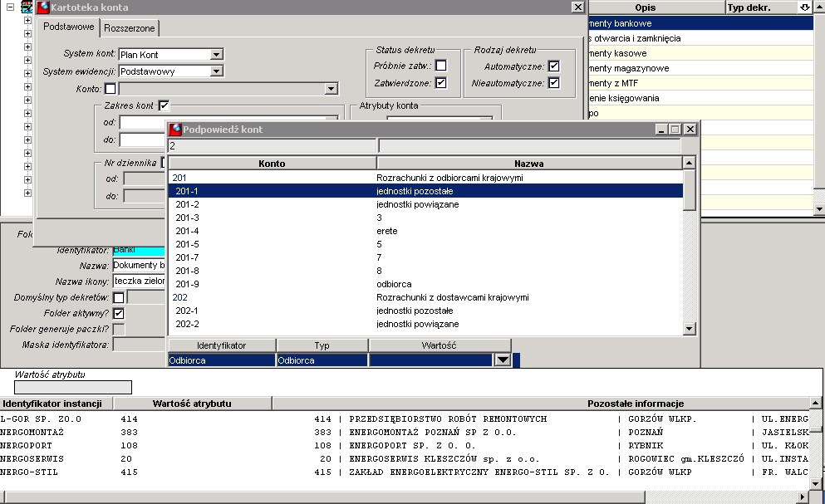The width and height of the screenshot is (825, 504).
Task: Click the horizontal scrollbar at bottom
Action: coord(323,497)
